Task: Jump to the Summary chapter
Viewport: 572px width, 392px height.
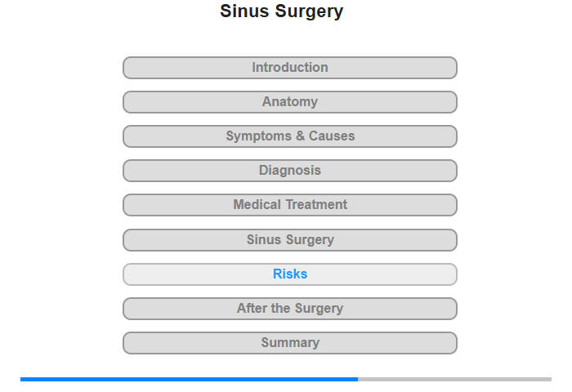Action: (x=290, y=343)
